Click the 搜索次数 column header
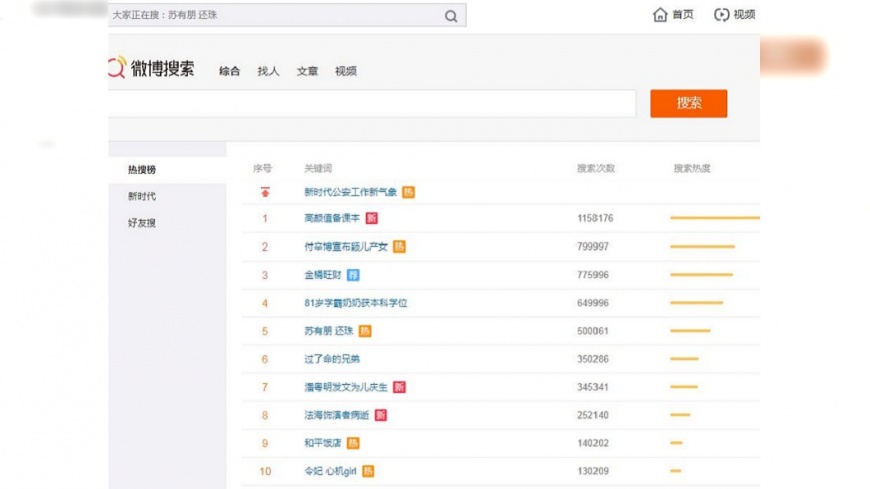Image resolution: width=870 pixels, height=489 pixels. [x=596, y=168]
